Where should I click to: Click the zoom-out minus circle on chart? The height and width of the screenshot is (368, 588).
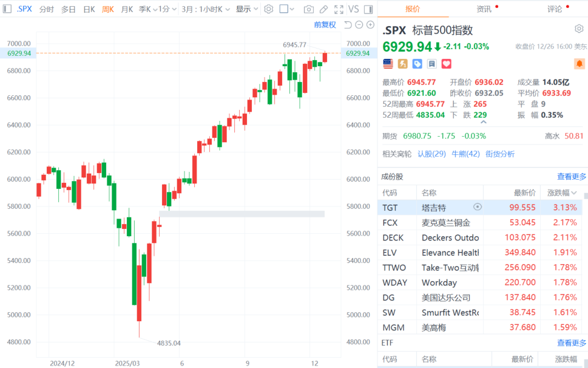click(359, 25)
